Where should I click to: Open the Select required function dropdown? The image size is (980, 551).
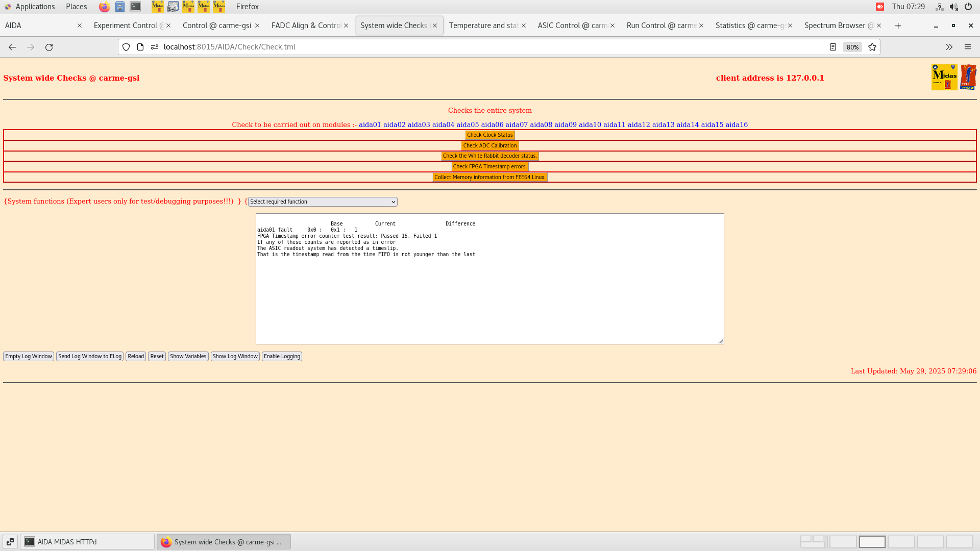coord(322,202)
